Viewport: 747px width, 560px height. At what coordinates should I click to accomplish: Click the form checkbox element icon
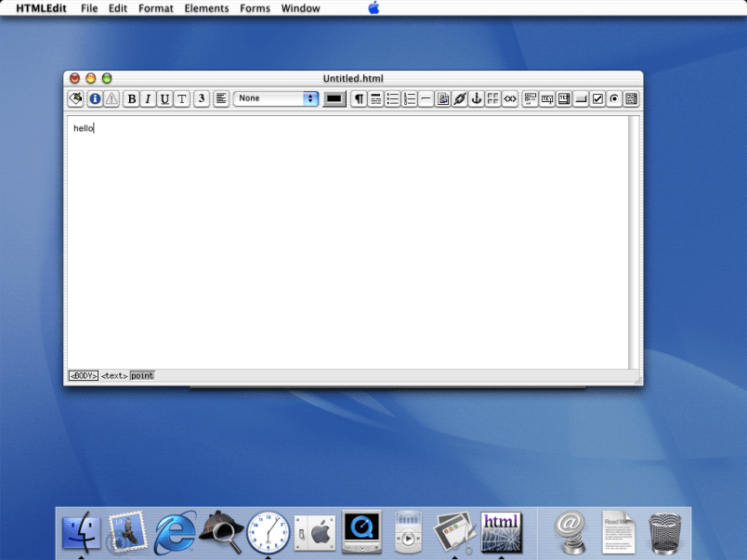pyautogui.click(x=597, y=98)
